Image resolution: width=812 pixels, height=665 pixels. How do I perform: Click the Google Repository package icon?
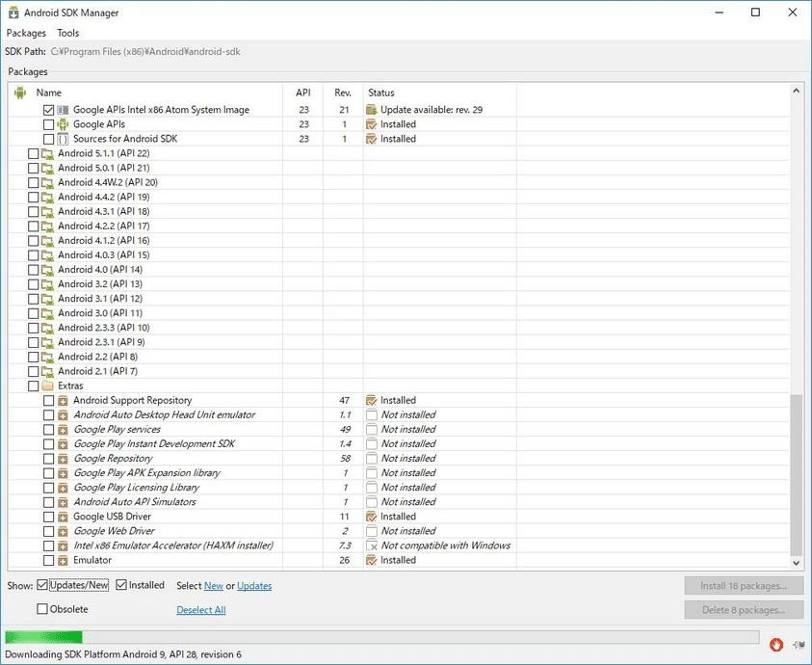pyautogui.click(x=63, y=458)
